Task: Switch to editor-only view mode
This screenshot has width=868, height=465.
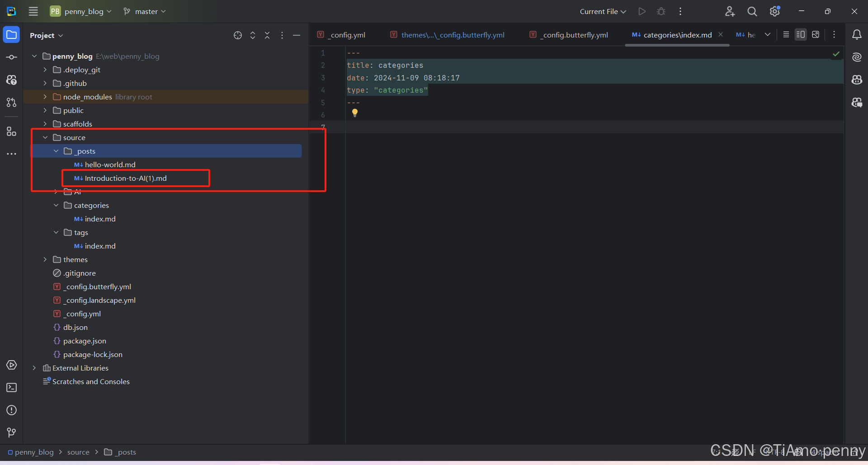Action: coord(786,35)
